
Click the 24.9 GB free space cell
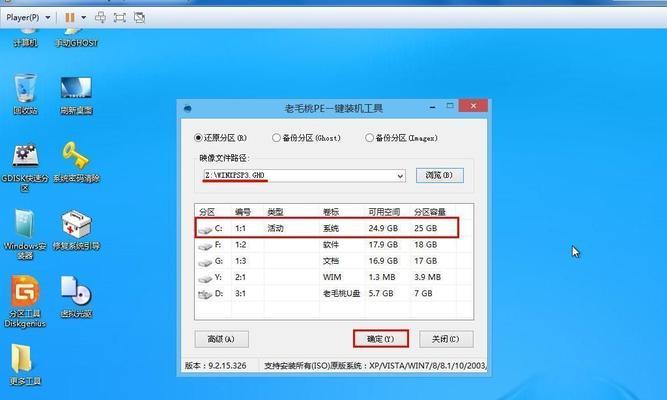coord(383,229)
